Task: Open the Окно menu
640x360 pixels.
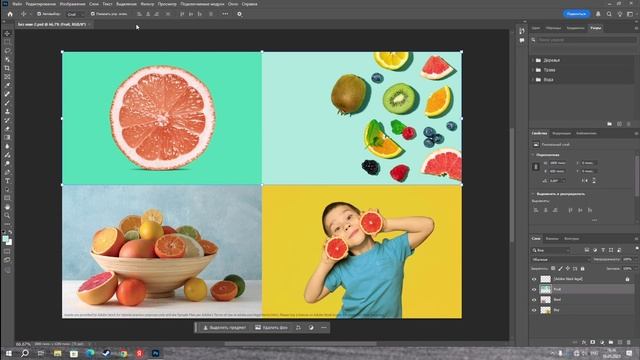Action: (x=233, y=4)
